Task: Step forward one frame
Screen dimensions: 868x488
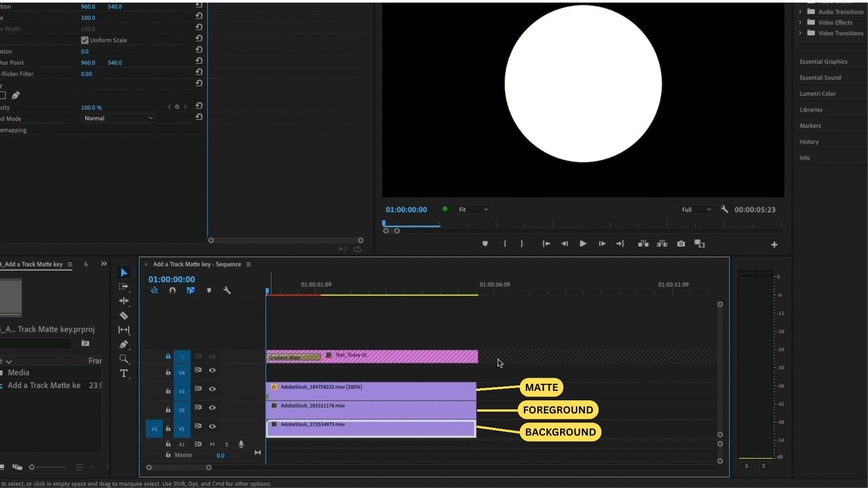Action: tap(602, 244)
